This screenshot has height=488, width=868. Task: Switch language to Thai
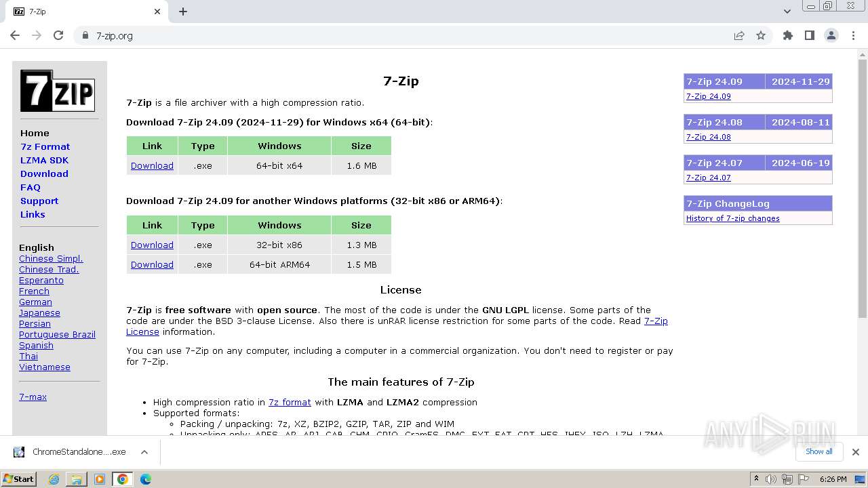coord(28,356)
